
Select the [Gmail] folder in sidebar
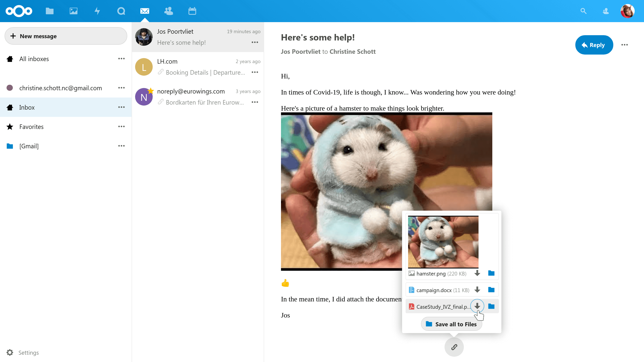(x=29, y=146)
